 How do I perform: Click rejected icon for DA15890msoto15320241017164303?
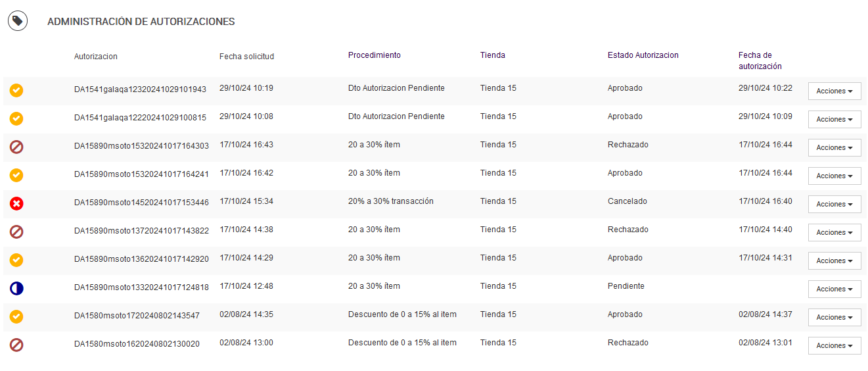[16, 147]
